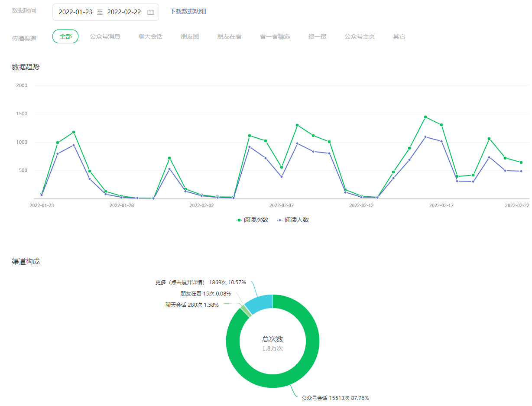532x406 pixels.
Task: Select 其它 channel filter
Action: (x=399, y=36)
